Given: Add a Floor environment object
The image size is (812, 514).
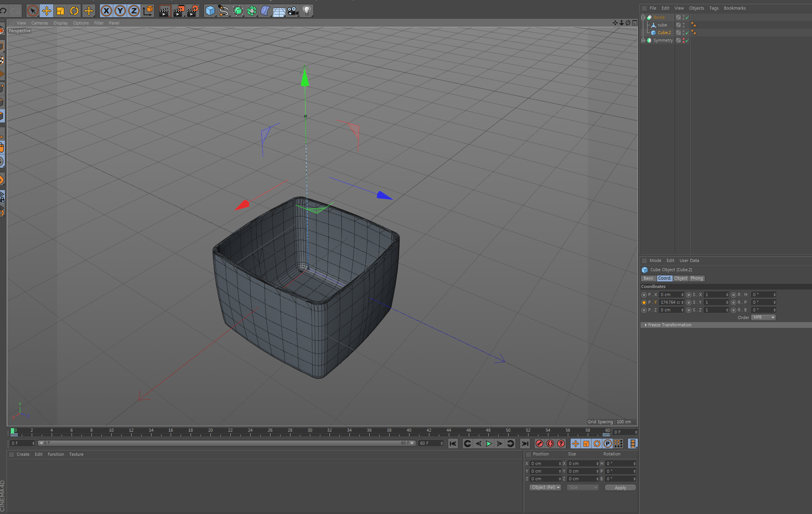Looking at the screenshot, I should (279, 11).
